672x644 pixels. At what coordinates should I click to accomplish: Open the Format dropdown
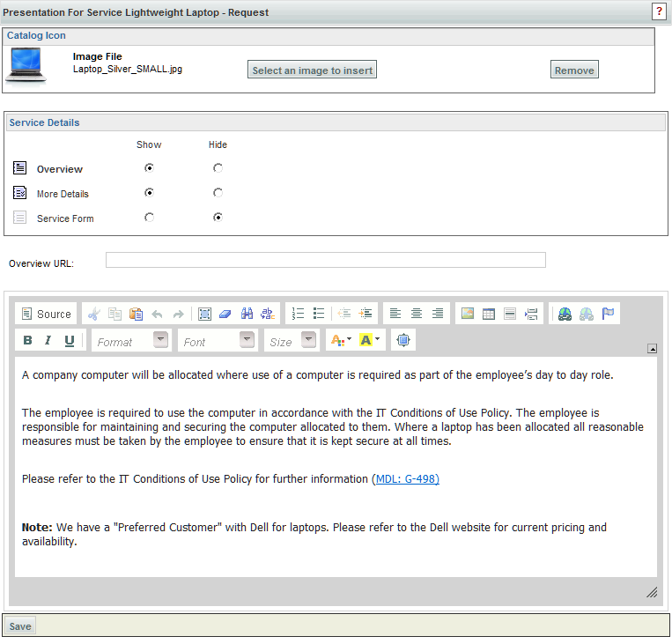point(131,340)
